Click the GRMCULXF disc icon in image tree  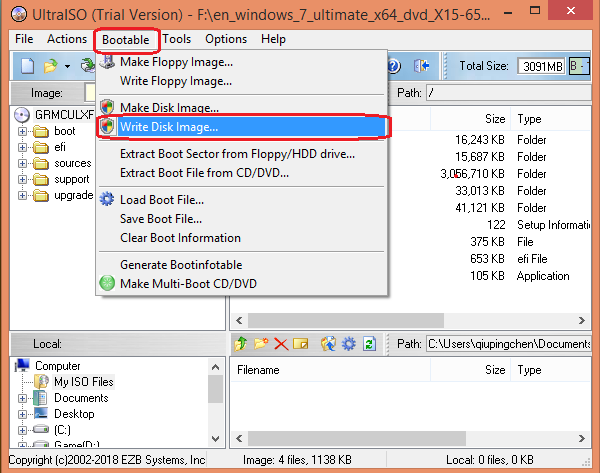point(22,115)
